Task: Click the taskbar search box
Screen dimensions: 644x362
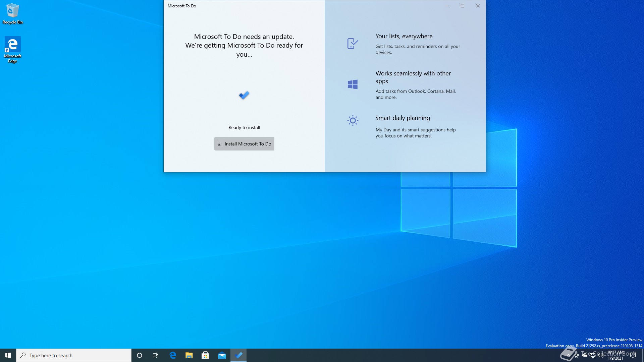Action: tap(74, 355)
